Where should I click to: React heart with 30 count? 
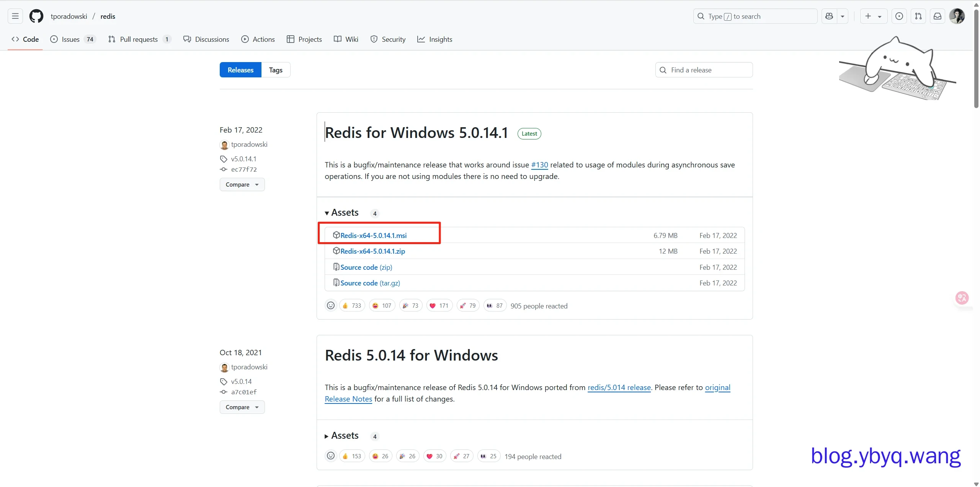pos(435,456)
